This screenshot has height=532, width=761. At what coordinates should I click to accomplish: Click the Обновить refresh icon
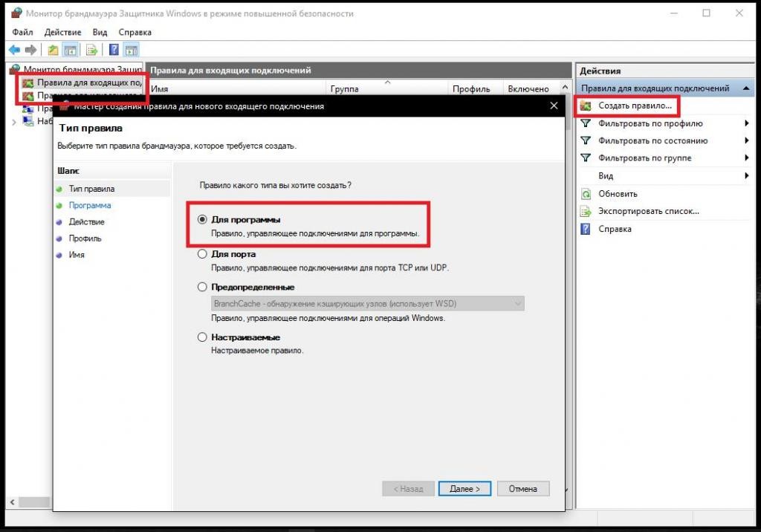click(586, 194)
